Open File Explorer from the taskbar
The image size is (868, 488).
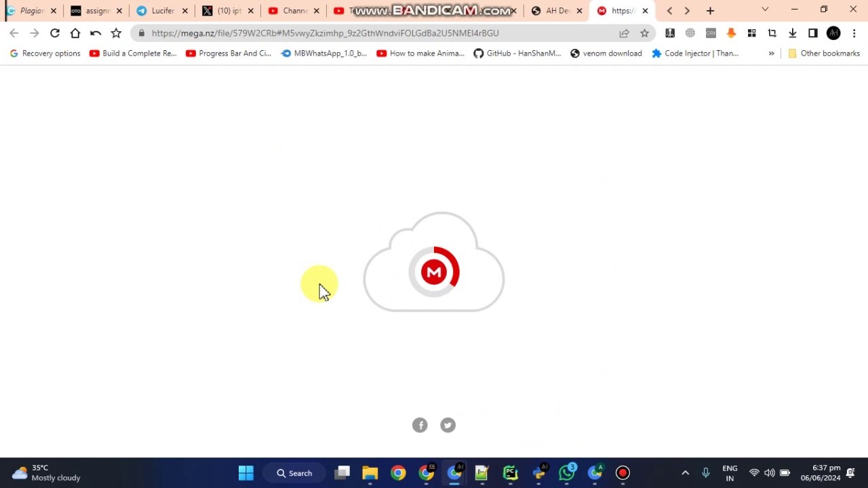point(370,473)
